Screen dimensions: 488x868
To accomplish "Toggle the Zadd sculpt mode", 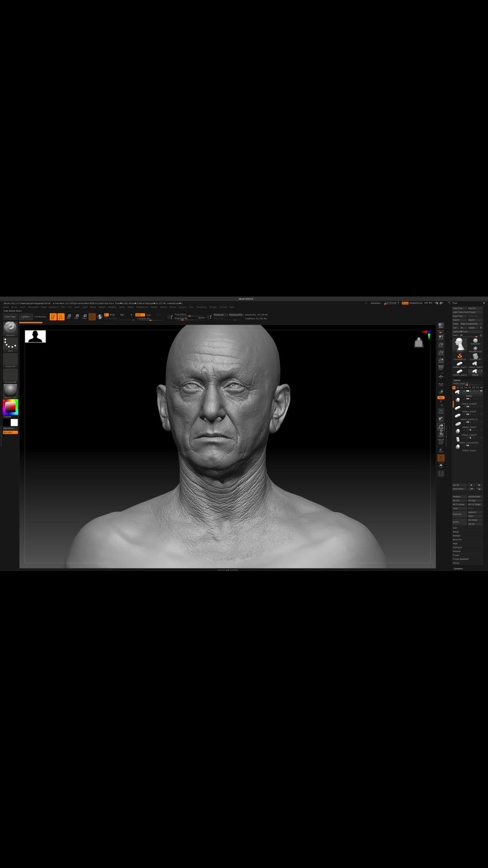I will [139, 315].
